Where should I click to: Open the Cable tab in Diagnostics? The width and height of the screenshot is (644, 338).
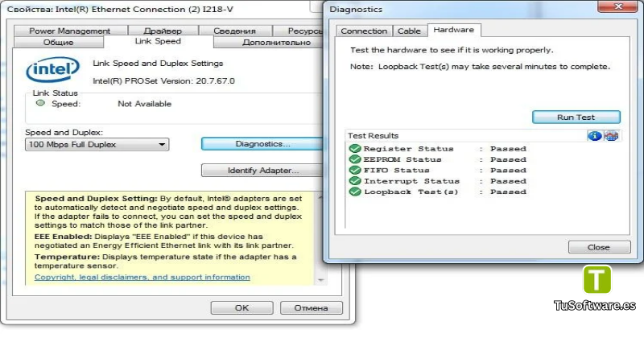click(x=409, y=31)
